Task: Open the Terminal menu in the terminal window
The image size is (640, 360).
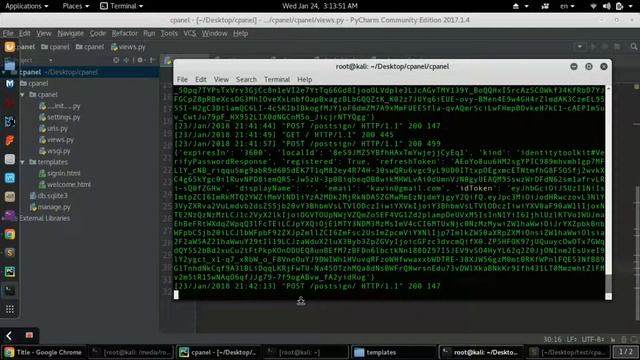Action: pyautogui.click(x=277, y=79)
